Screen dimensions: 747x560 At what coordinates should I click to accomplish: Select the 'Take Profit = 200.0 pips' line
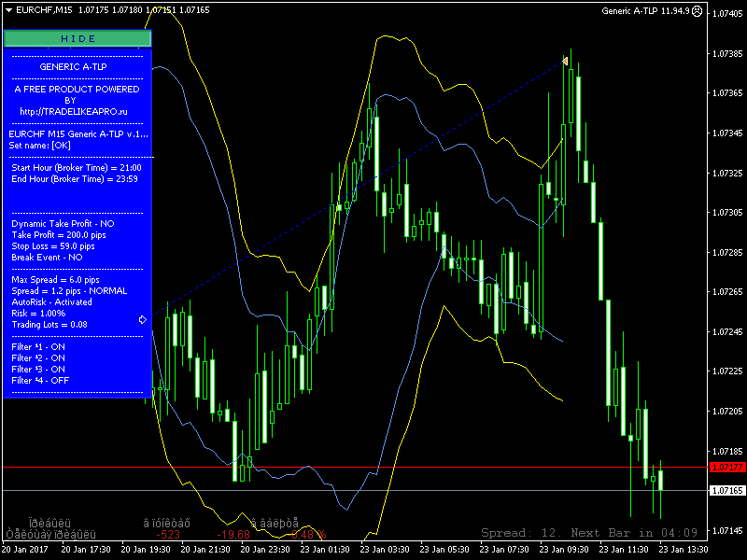pos(59,235)
